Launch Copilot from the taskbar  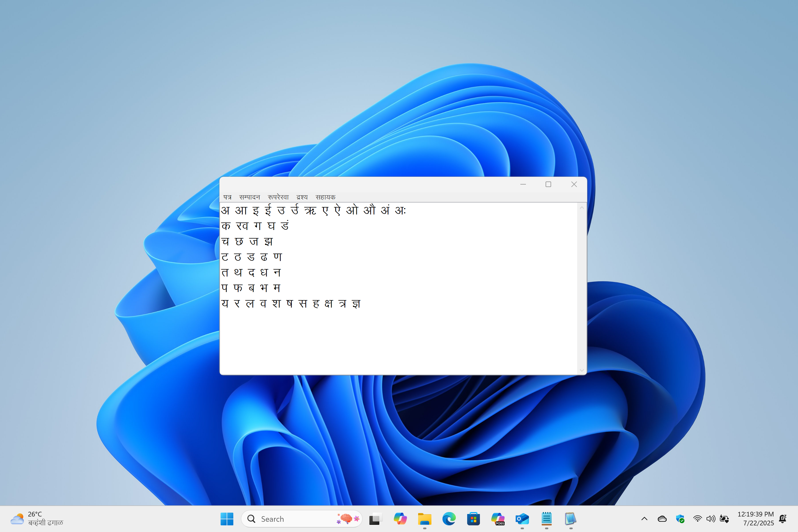click(x=400, y=519)
